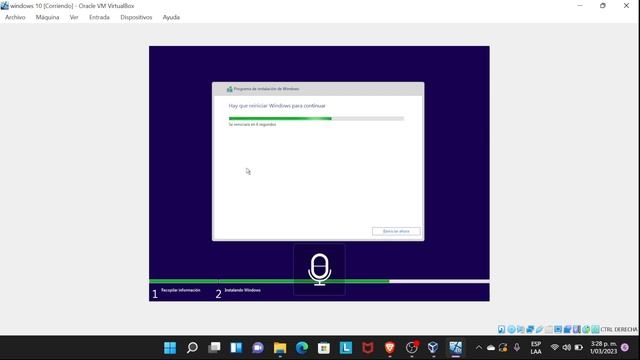Click the recording indicator in VirtualBox status bar

[x=567, y=329]
